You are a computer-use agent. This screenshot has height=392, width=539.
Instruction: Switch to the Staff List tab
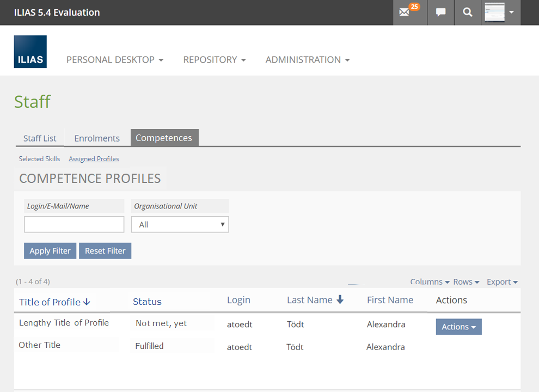(40, 138)
